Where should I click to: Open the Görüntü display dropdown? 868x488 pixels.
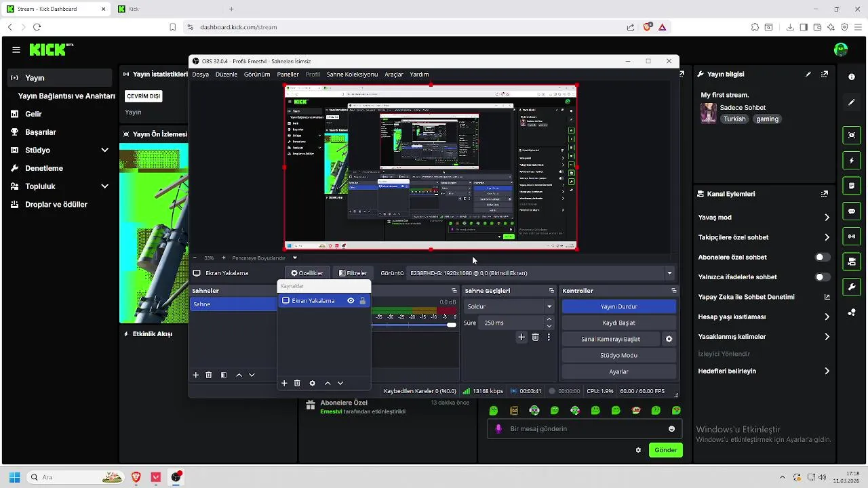point(541,273)
